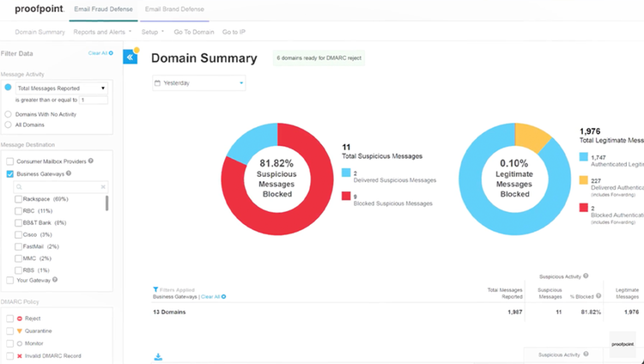Expand the Reports and Alerts menu
644x364 pixels.
coord(102,32)
